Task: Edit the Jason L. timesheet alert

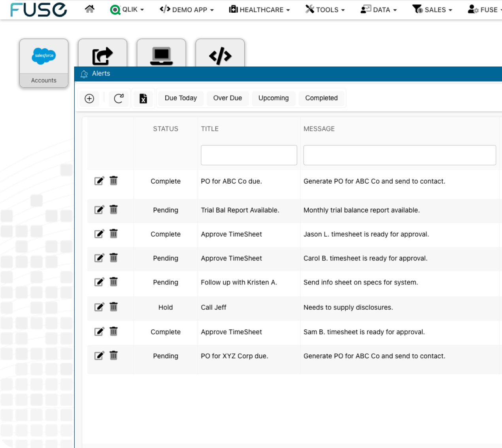Action: click(x=99, y=234)
